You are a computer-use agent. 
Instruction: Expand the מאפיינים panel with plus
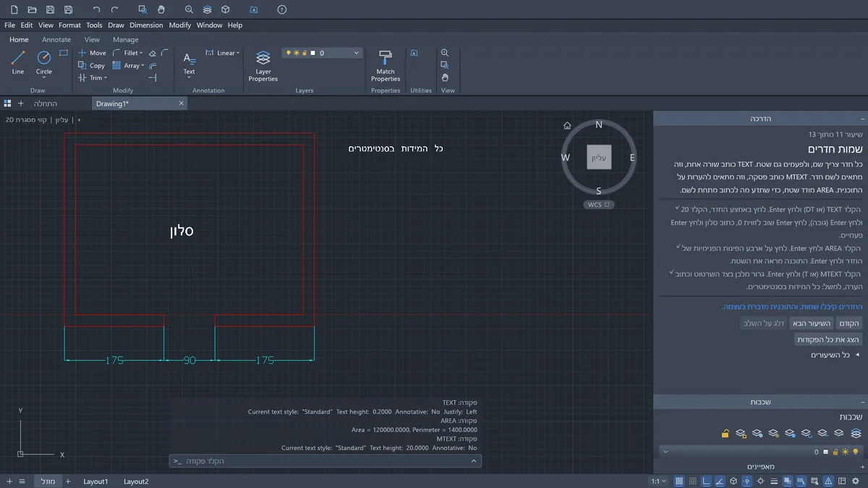click(x=863, y=466)
